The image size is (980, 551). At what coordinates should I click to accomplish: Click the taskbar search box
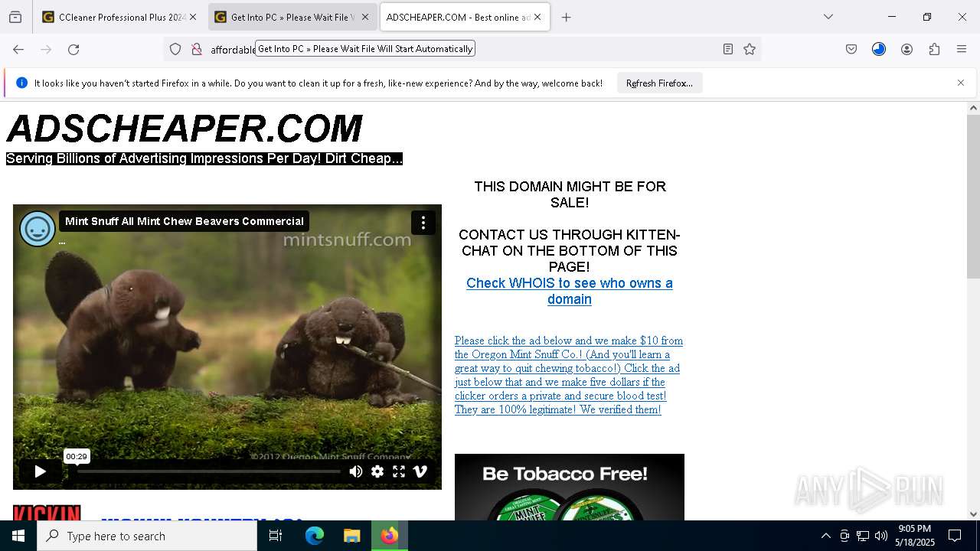click(x=147, y=536)
